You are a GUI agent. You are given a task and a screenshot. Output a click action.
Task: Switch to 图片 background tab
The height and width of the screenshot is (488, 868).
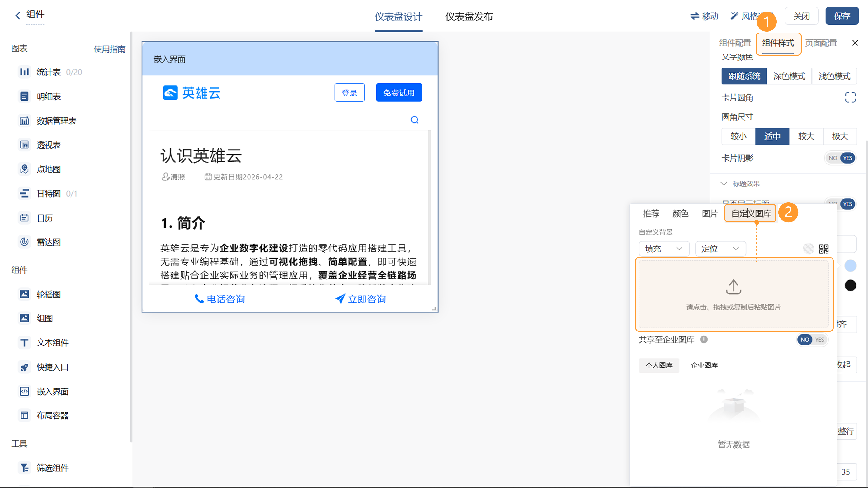click(x=710, y=213)
